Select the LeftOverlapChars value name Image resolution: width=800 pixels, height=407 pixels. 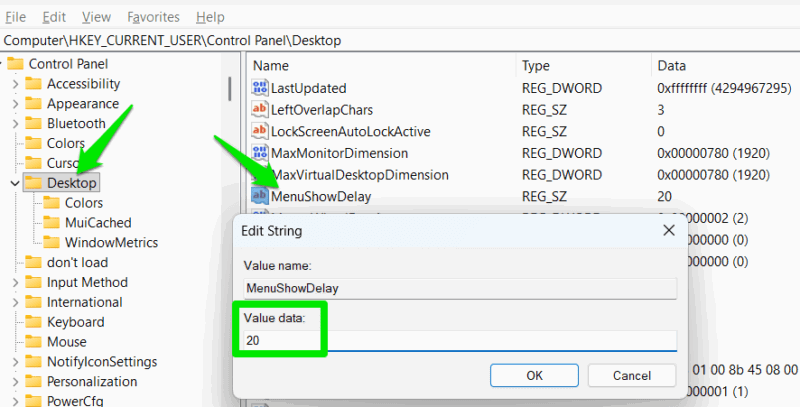click(x=322, y=110)
